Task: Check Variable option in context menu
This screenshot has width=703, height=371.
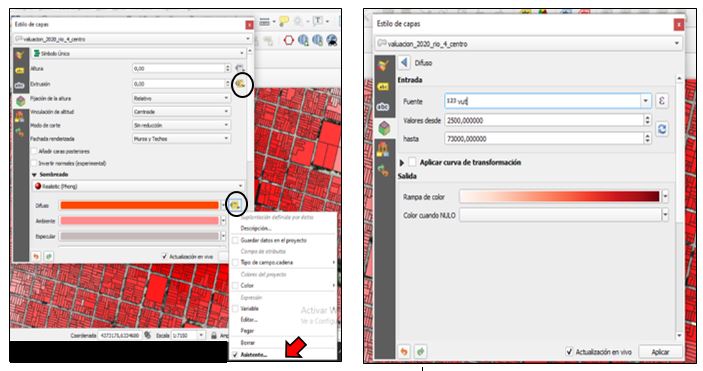Action: pos(235,309)
